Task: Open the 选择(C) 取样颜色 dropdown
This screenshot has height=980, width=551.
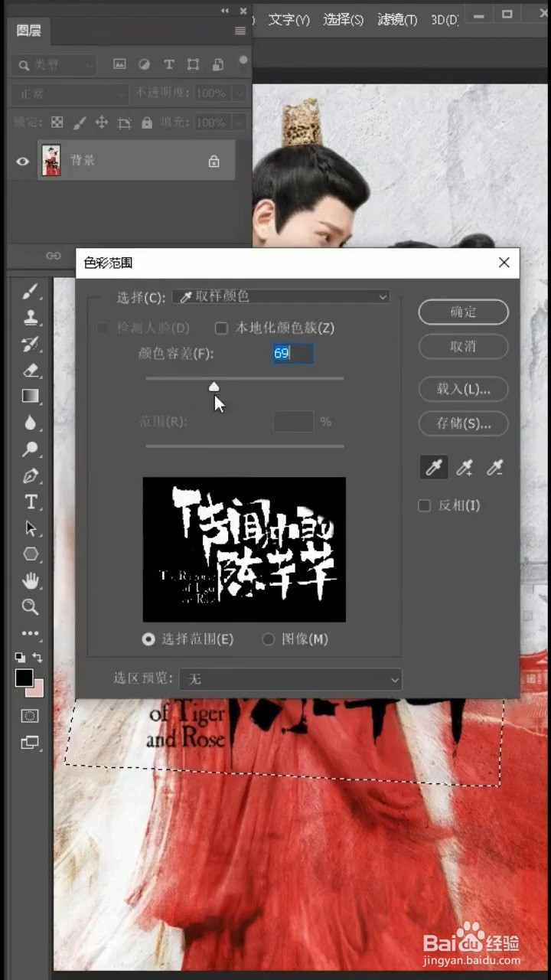Action: pos(281,296)
